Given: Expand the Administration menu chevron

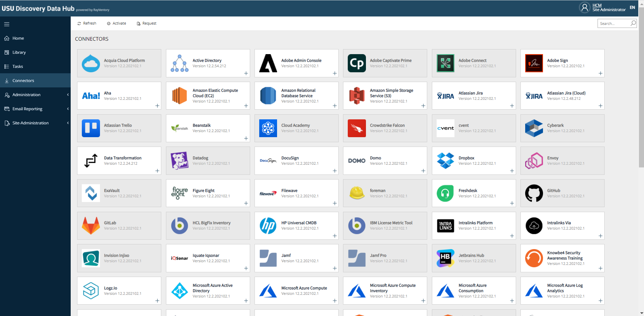Looking at the screenshot, I should (x=68, y=95).
